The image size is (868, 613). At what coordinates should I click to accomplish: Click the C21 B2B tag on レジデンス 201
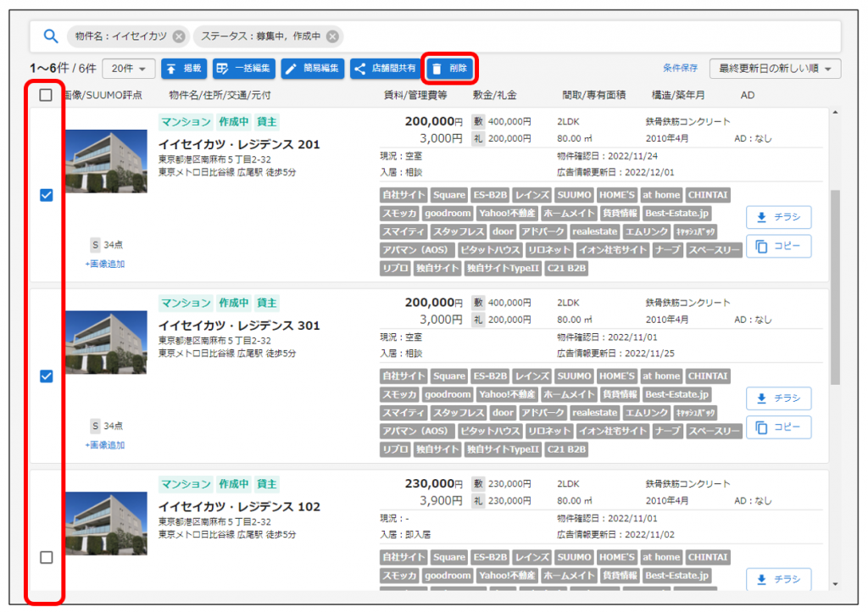point(566,268)
